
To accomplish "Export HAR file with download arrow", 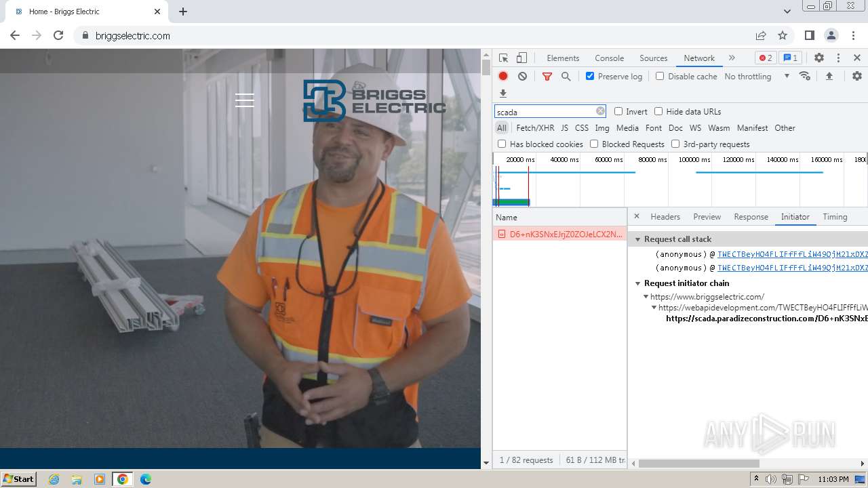I will (503, 94).
